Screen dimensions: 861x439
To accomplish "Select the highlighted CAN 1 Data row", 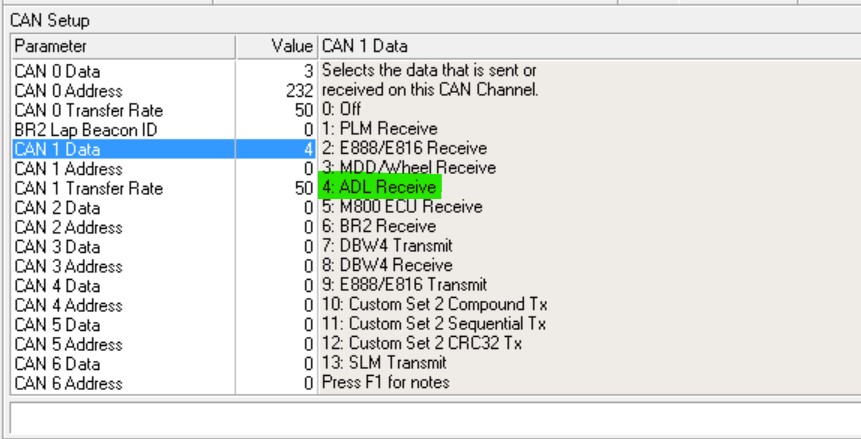I will [164, 149].
